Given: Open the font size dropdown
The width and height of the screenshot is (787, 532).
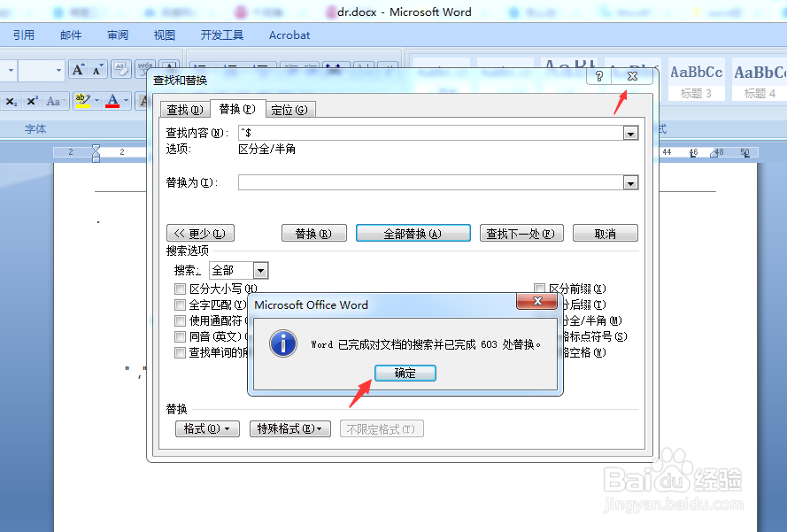Looking at the screenshot, I should point(58,70).
